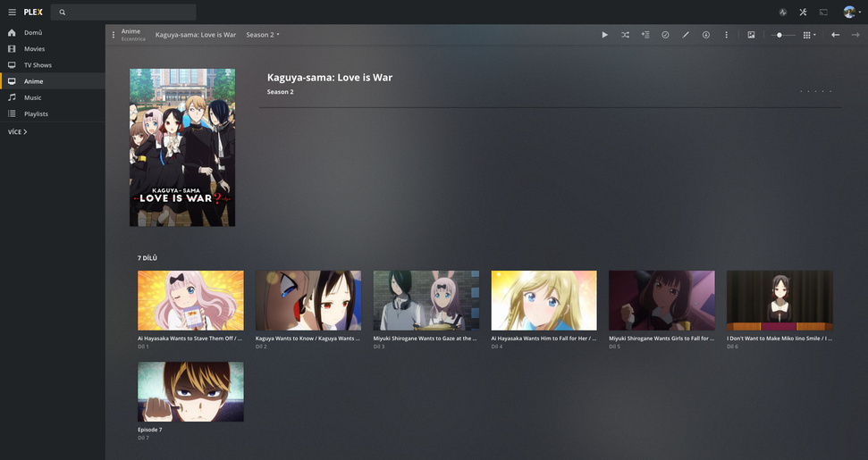Open the Season 2 dropdown
This screenshot has width=868, height=460.
point(263,35)
